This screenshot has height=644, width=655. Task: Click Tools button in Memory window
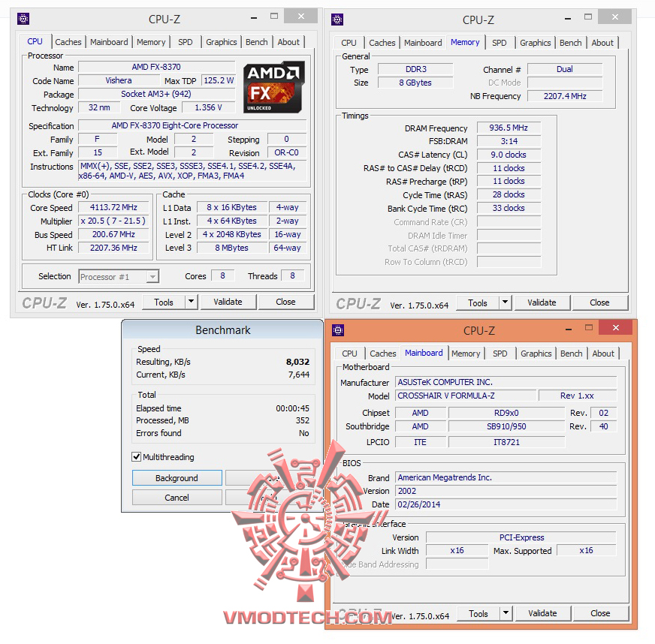point(478,302)
